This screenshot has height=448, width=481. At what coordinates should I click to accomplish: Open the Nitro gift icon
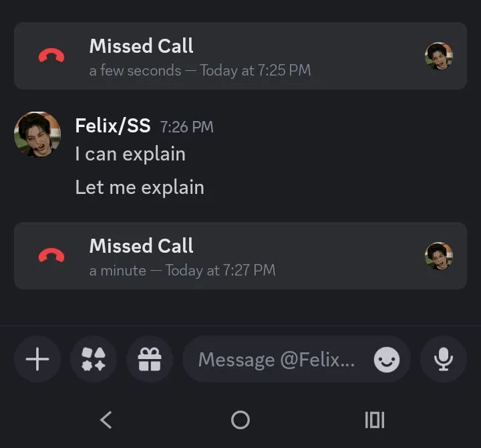[150, 360]
